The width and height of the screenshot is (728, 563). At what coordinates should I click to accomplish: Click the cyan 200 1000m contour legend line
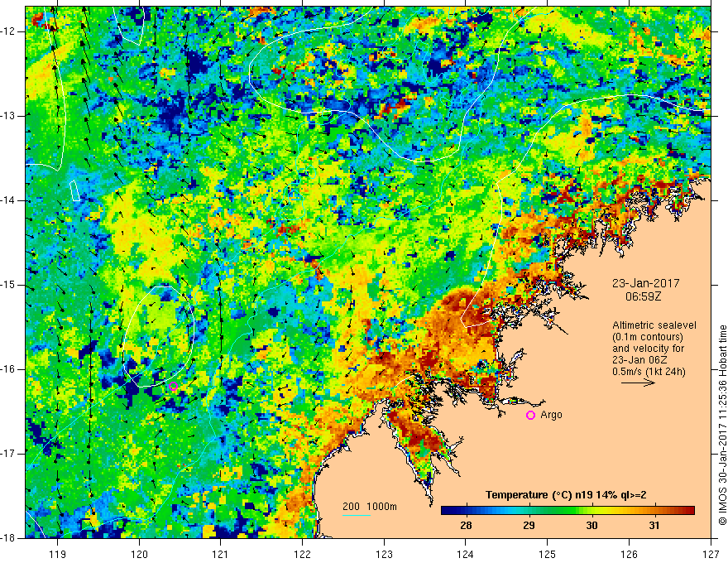pos(356,515)
